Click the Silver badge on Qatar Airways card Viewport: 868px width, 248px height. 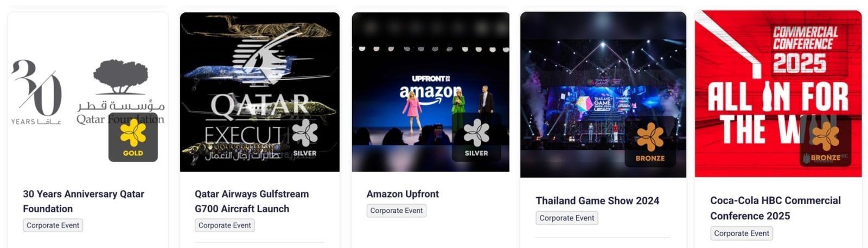305,138
